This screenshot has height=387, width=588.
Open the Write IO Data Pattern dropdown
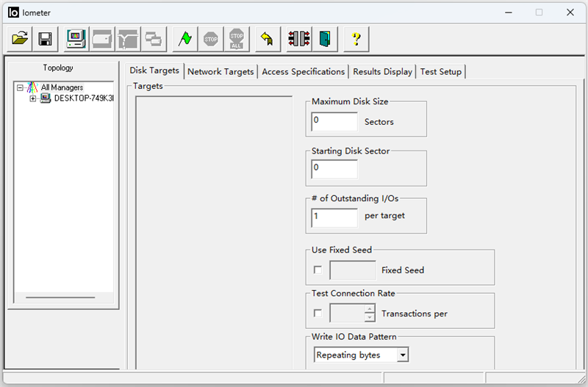pyautogui.click(x=403, y=355)
